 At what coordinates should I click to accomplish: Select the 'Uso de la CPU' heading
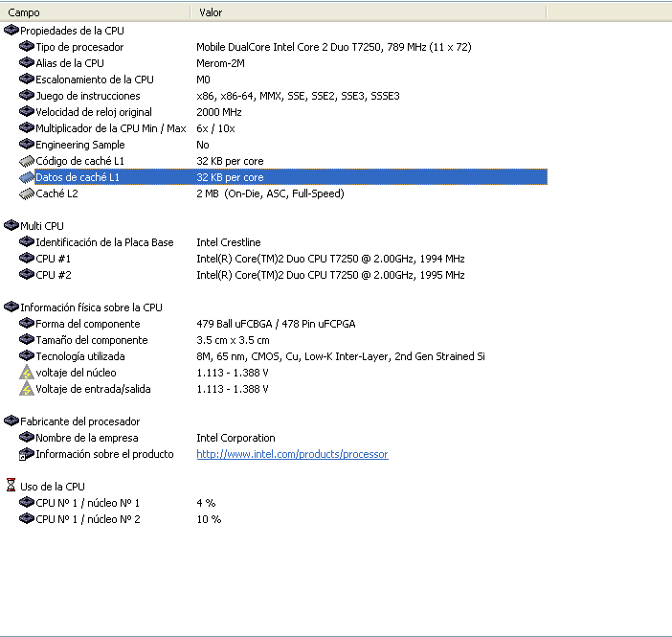pos(53,487)
